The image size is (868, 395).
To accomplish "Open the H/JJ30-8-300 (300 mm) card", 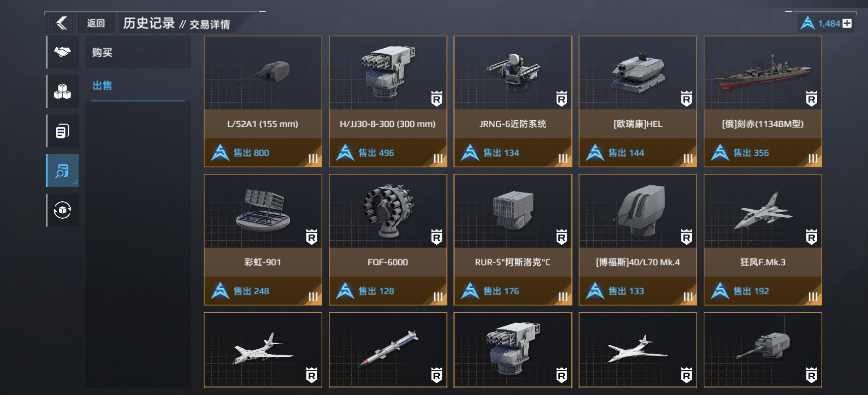I will pyautogui.click(x=388, y=101).
